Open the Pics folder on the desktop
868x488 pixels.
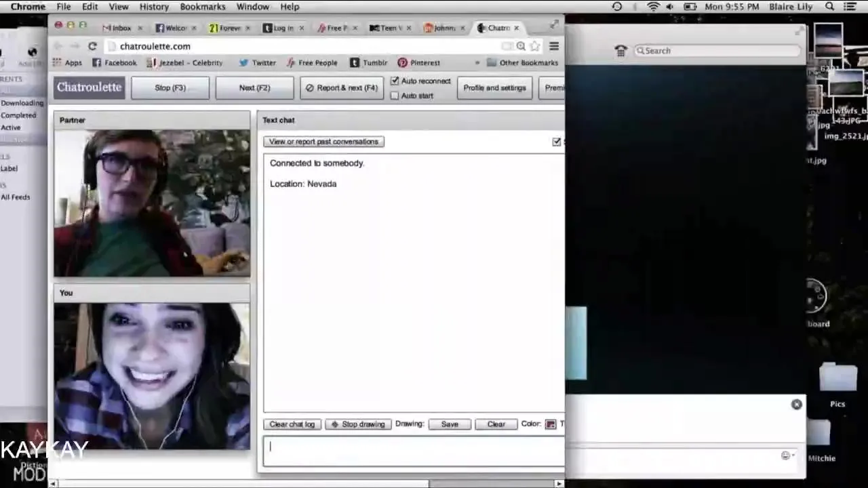click(x=838, y=384)
